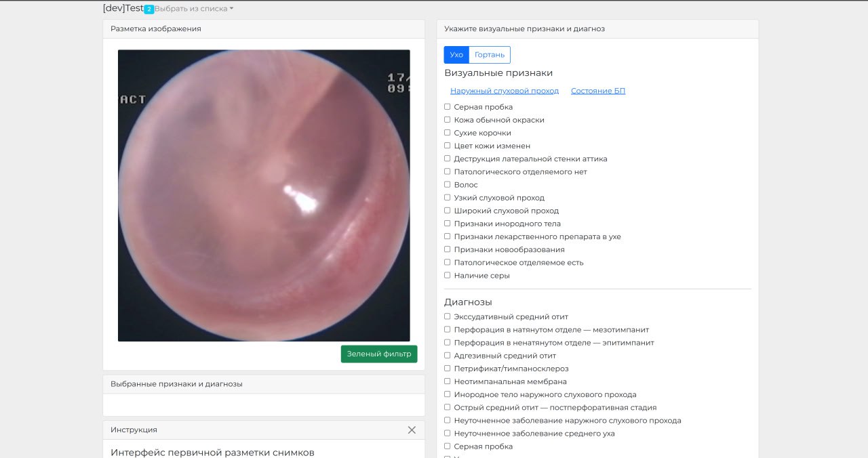The height and width of the screenshot is (458, 868).
Task: Click the Разметка изображения panel header
Action: coord(264,28)
